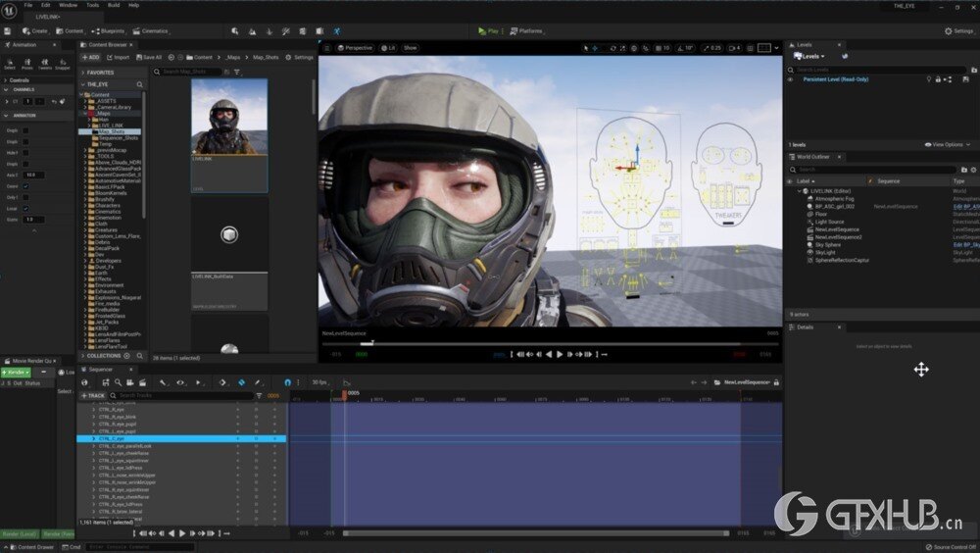Image resolution: width=980 pixels, height=553 pixels.
Task: Select the Foliage mode icon in toolbar
Action: (x=269, y=30)
